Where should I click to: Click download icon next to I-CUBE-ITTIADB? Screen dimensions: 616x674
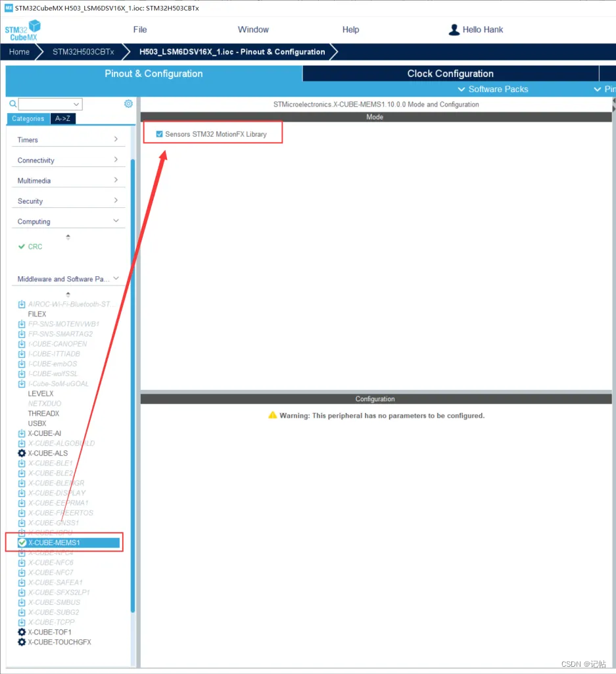(x=22, y=354)
